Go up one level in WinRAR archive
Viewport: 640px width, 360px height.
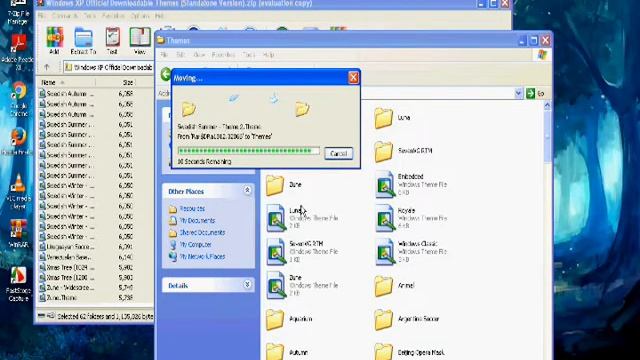47,67
